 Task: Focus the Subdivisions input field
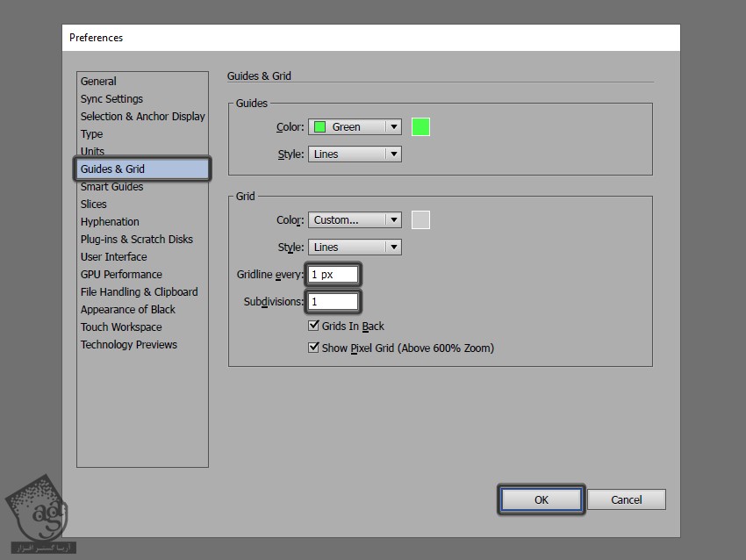[333, 301]
